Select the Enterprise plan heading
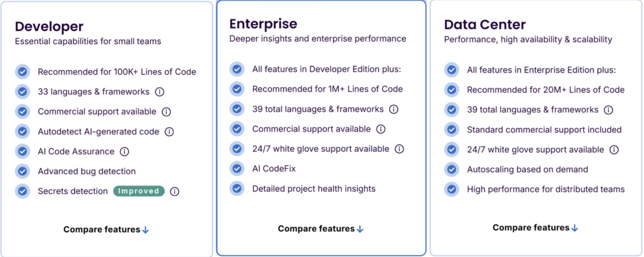 coord(263,24)
